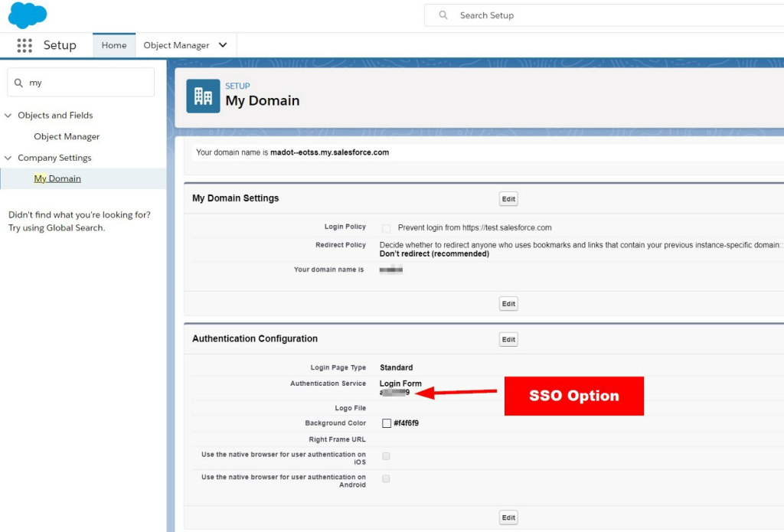The width and height of the screenshot is (784, 532).
Task: Collapse the Company Settings section
Action: (x=8, y=158)
